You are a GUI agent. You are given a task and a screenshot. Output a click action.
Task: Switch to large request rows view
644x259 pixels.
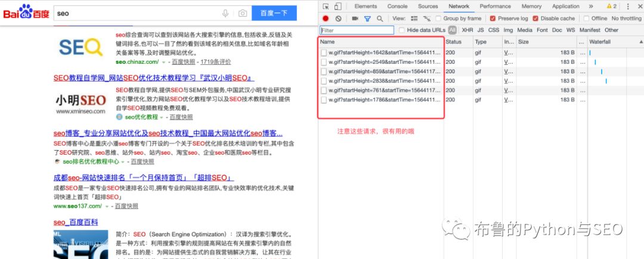tap(414, 18)
